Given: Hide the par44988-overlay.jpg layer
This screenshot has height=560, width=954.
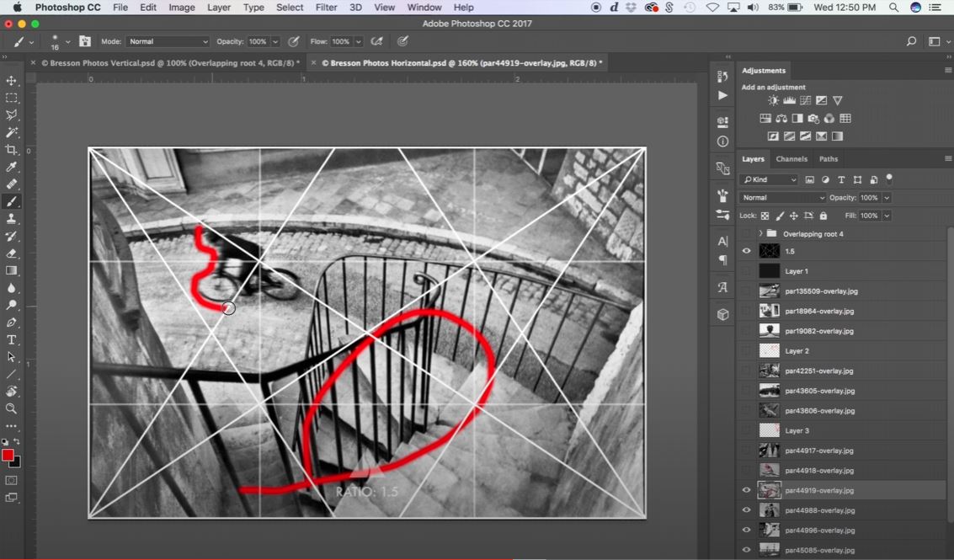Looking at the screenshot, I should click(747, 510).
